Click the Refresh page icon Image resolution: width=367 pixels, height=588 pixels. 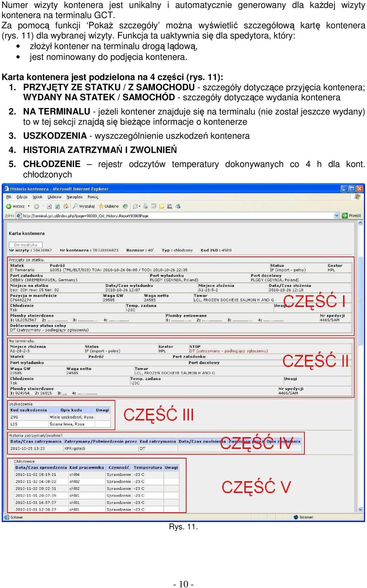57,206
